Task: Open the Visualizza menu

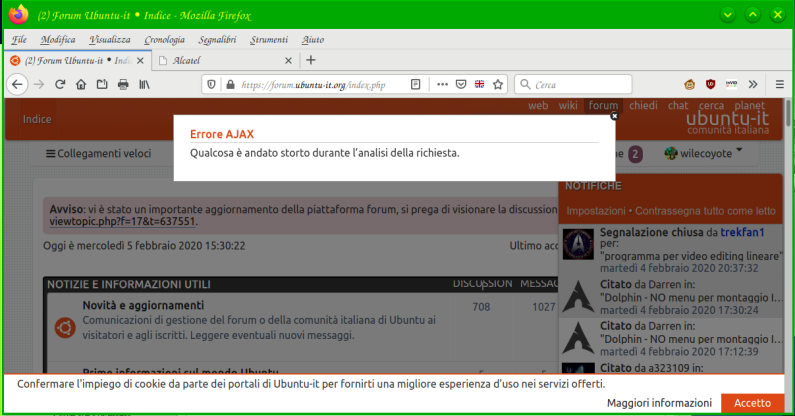Action: [110, 40]
